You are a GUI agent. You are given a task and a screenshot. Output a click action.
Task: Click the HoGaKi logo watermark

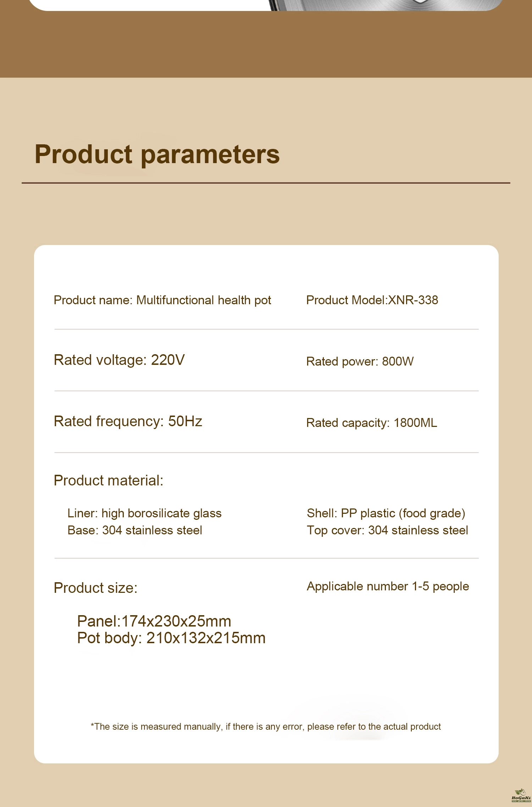coord(521,796)
